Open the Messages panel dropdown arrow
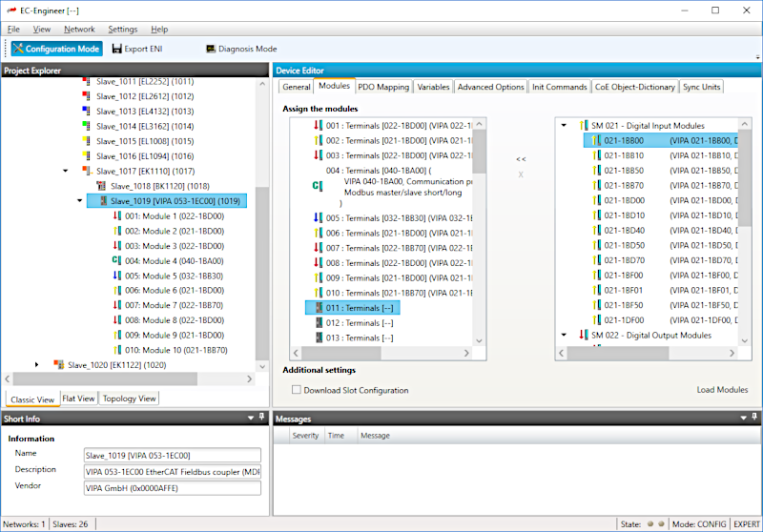 (743, 418)
